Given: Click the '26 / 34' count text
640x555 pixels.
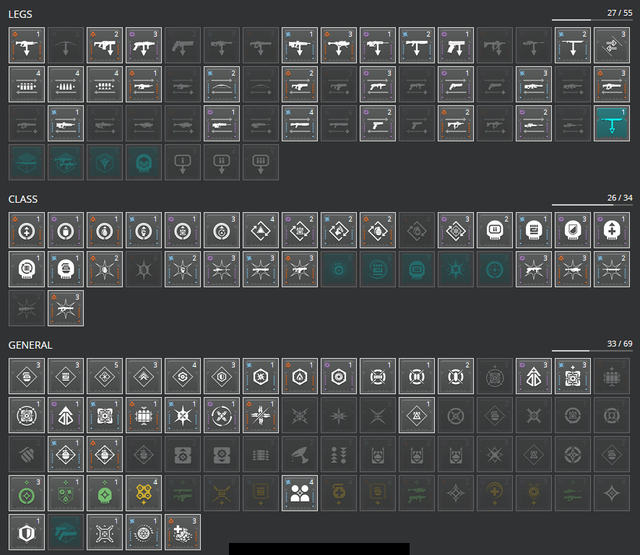Looking at the screenshot, I should point(620,198).
